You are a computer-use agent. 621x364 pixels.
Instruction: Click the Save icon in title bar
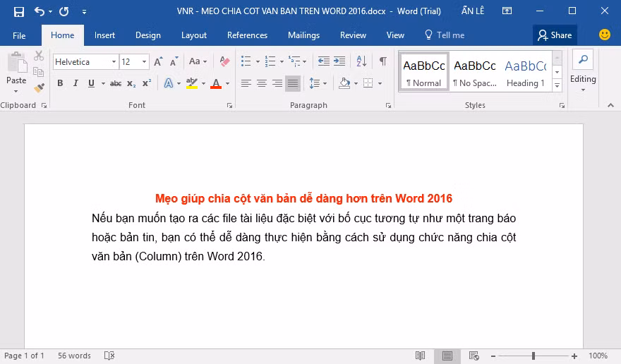(x=18, y=11)
